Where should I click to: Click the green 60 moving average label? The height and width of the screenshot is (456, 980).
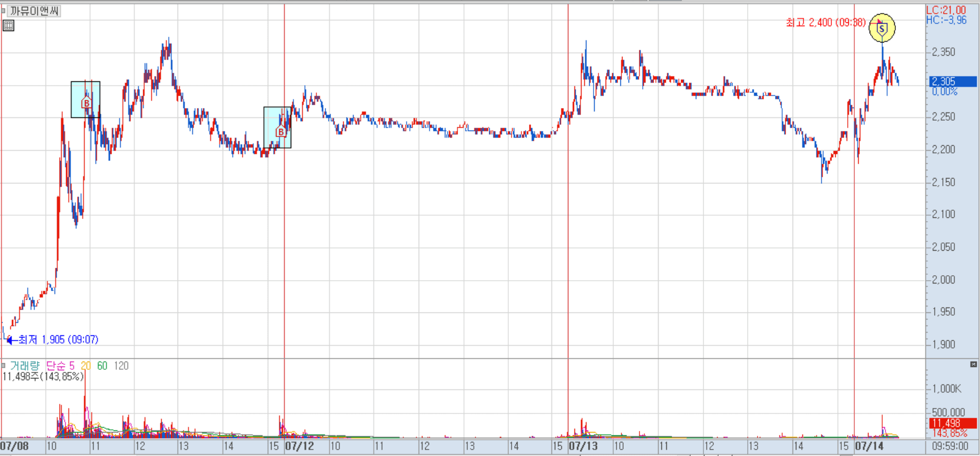(102, 366)
